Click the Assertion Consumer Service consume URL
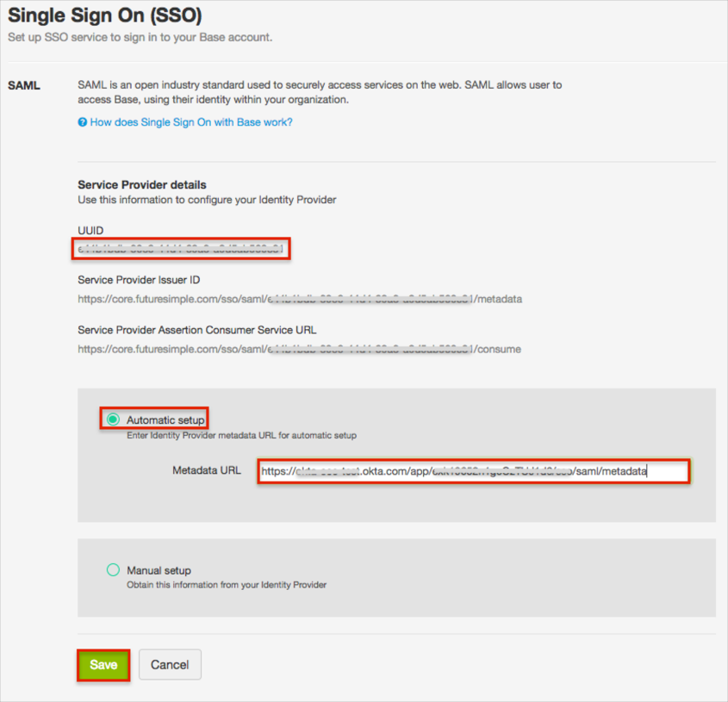728x702 pixels. click(298, 349)
